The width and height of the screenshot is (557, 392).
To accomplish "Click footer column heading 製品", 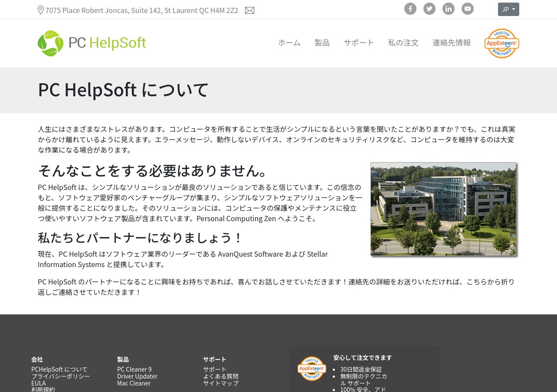I will [x=123, y=359].
